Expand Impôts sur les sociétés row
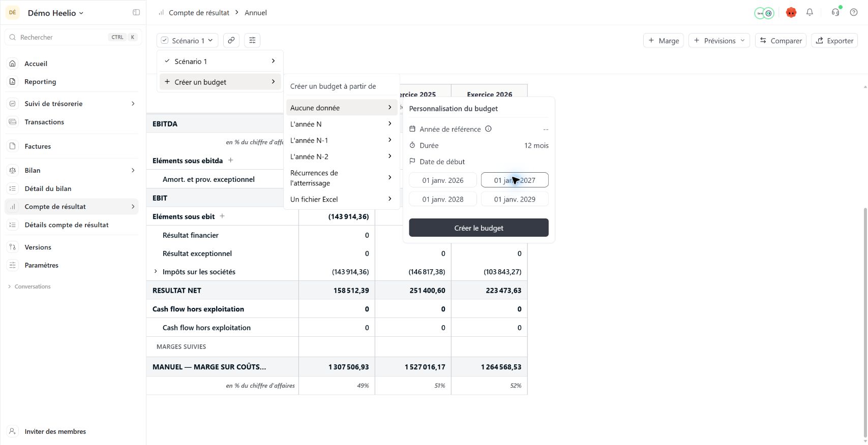The height and width of the screenshot is (445, 868). tap(156, 272)
